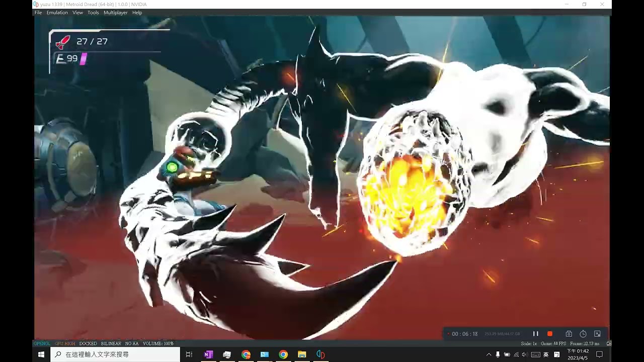Image resolution: width=644 pixels, height=362 pixels.
Task: Click the missile count 27 / 27 HUD
Action: pyautogui.click(x=92, y=42)
